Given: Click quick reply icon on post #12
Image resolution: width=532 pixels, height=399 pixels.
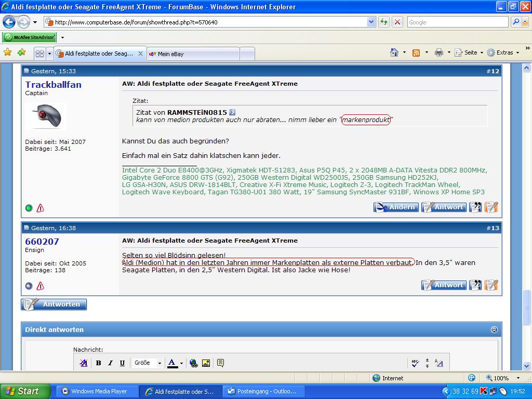Looking at the screenshot, I should click(491, 207).
